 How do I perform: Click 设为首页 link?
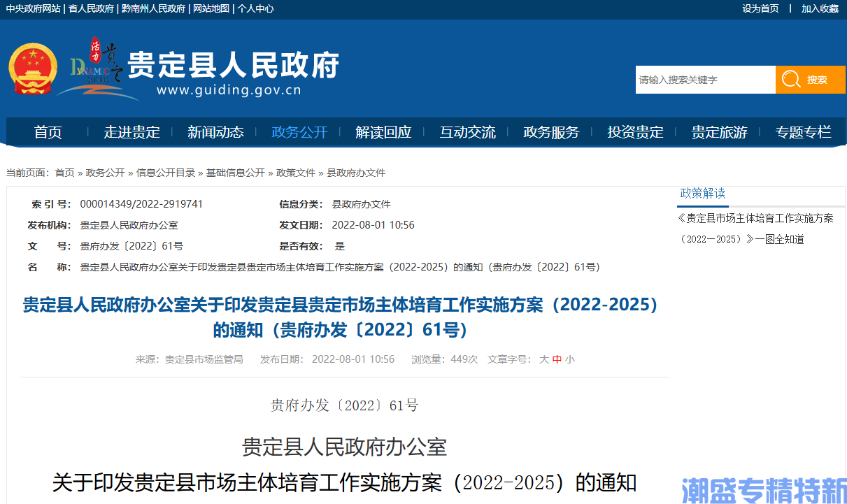click(760, 8)
